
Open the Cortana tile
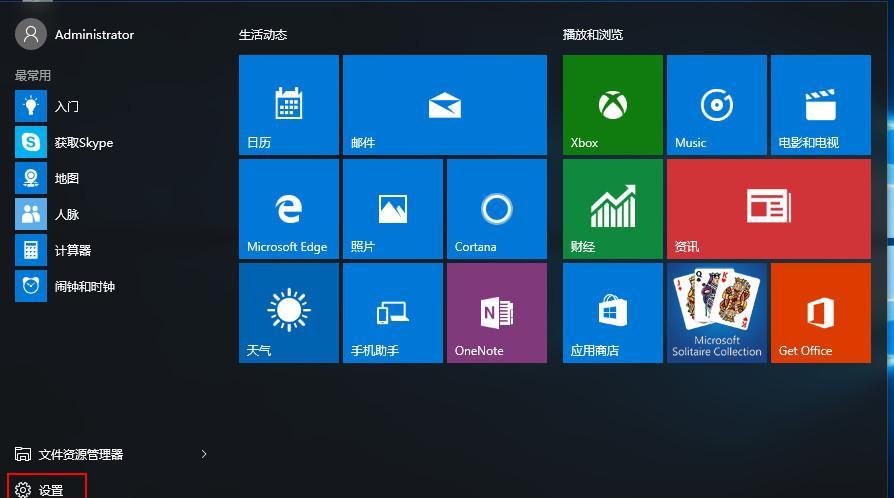click(x=497, y=209)
